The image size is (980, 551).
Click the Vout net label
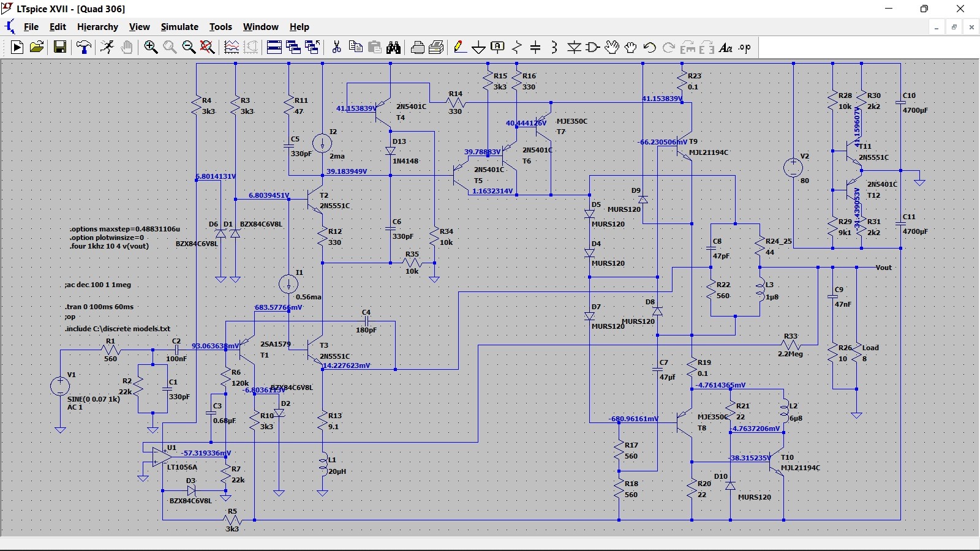pos(884,268)
